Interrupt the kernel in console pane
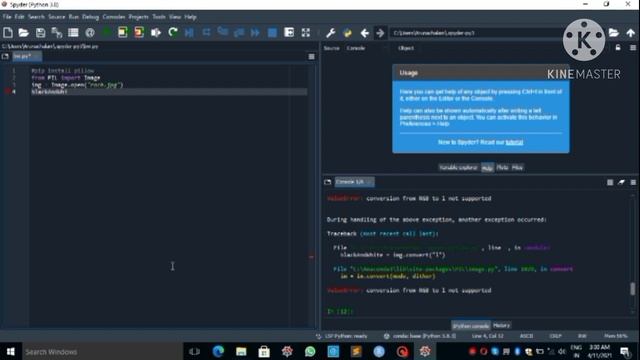 (x=610, y=182)
